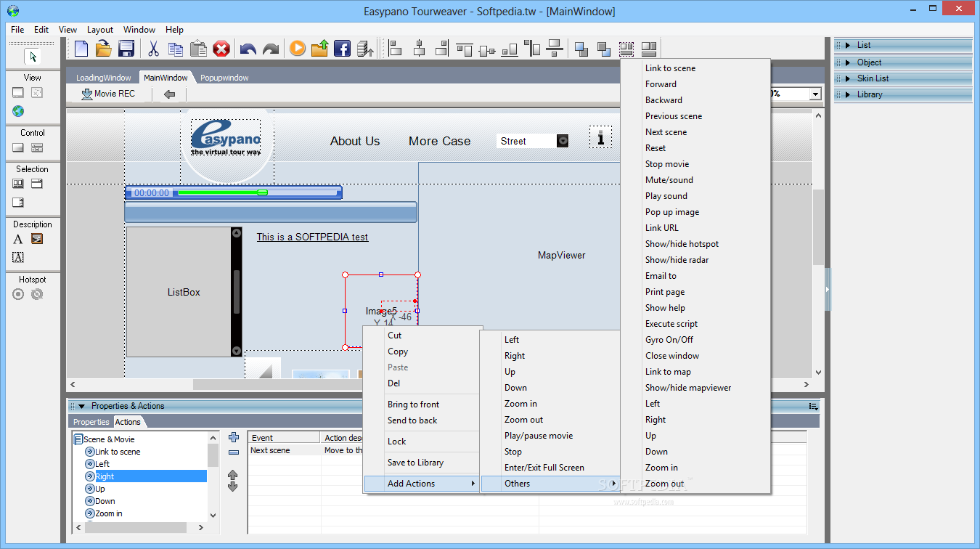The width and height of the screenshot is (980, 549).
Task: Choose Show/hide radar in Others submenu
Action: [677, 260]
